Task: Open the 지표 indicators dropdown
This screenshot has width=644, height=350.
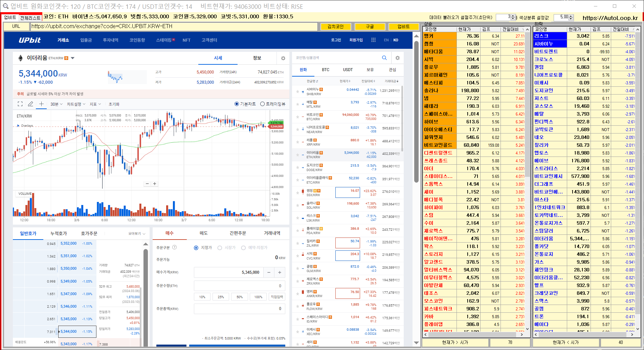Action: [x=95, y=104]
